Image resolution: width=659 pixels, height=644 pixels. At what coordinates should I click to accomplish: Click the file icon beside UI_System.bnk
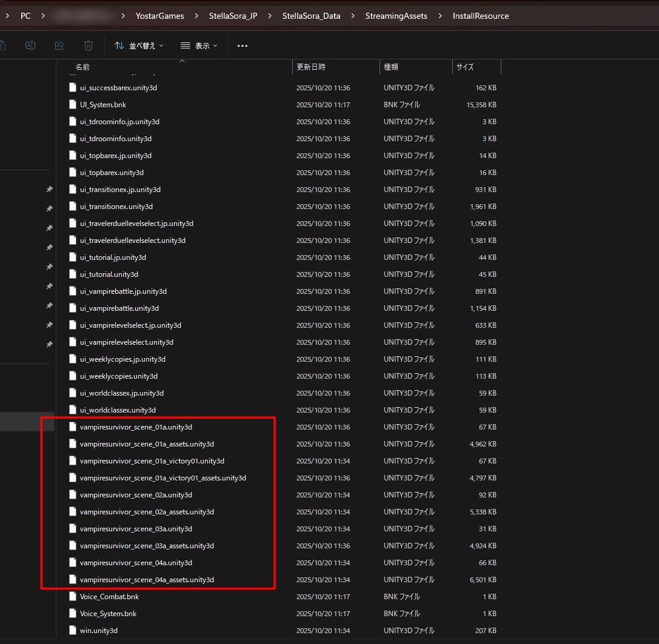coord(73,105)
